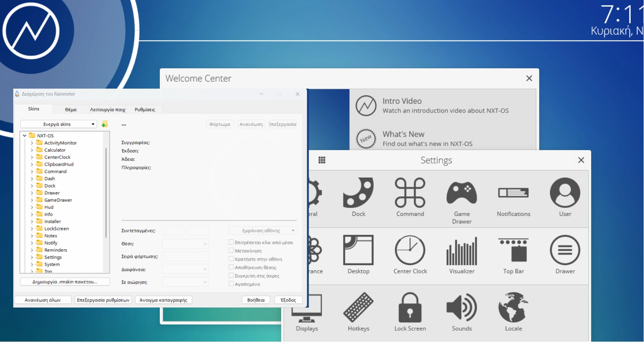Open Dock settings icon

point(358,193)
